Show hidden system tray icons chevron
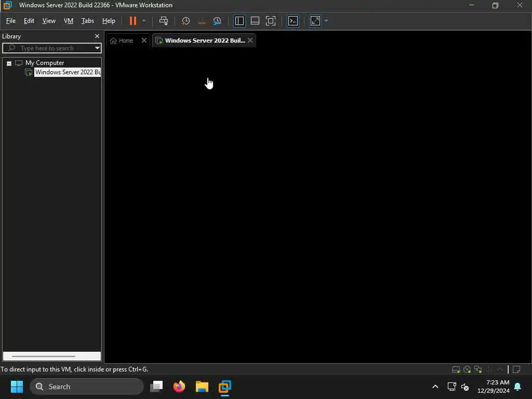The width and height of the screenshot is (532, 399). (x=435, y=387)
